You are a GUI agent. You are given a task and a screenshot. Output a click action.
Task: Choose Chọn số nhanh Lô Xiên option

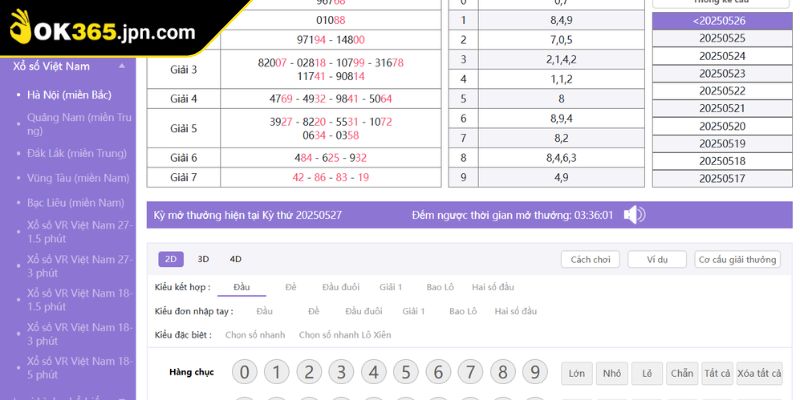click(345, 335)
